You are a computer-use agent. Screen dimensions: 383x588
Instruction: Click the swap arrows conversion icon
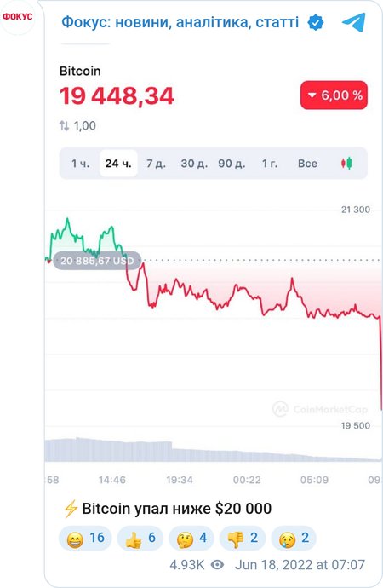[64, 125]
